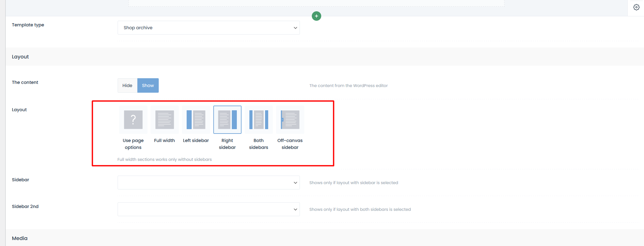Open the Sidebar dropdown
The image size is (644, 246).
tap(209, 183)
